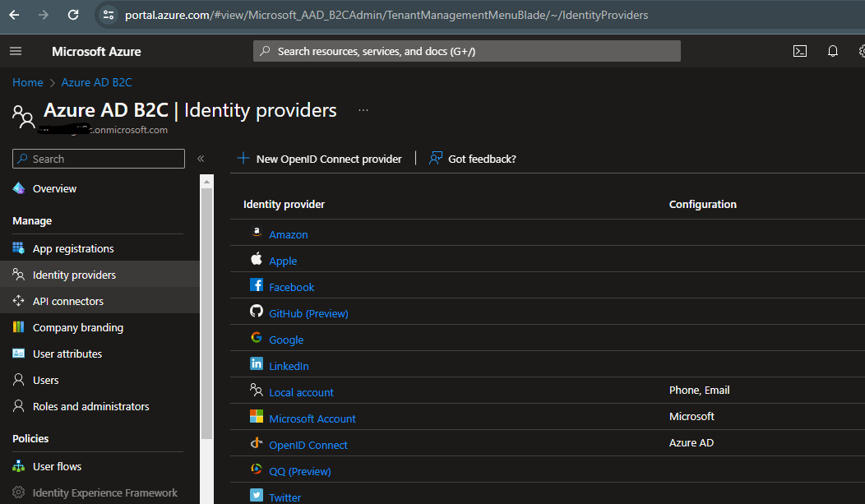The height and width of the screenshot is (504, 865).
Task: Click the User flows icon
Action: point(19,466)
